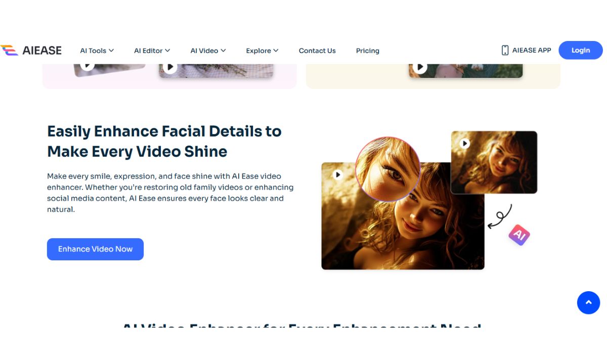Expand the AI Tools dropdown menu
The width and height of the screenshot is (607, 364).
(x=97, y=51)
